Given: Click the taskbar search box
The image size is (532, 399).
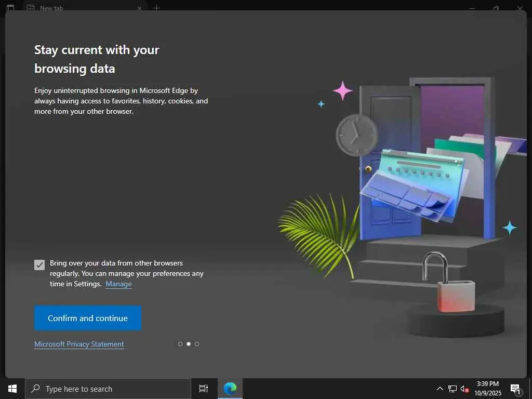Looking at the screenshot, I should point(108,389).
